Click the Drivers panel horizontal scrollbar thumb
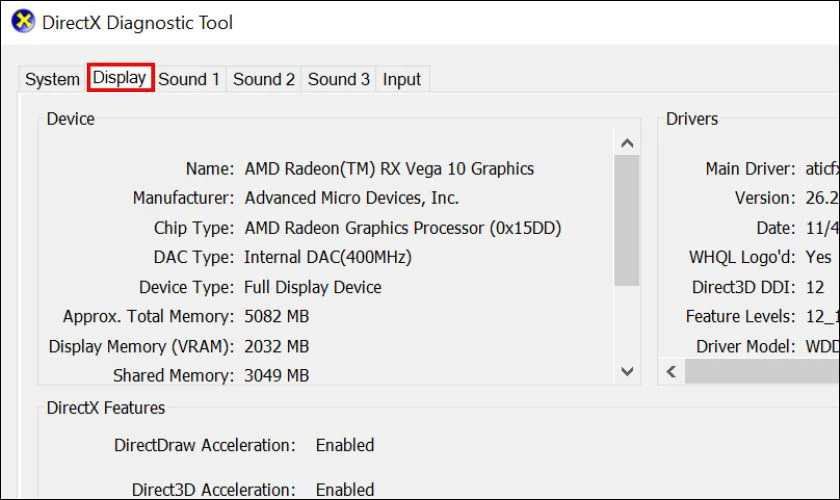This screenshot has height=500, width=840. coord(762,371)
